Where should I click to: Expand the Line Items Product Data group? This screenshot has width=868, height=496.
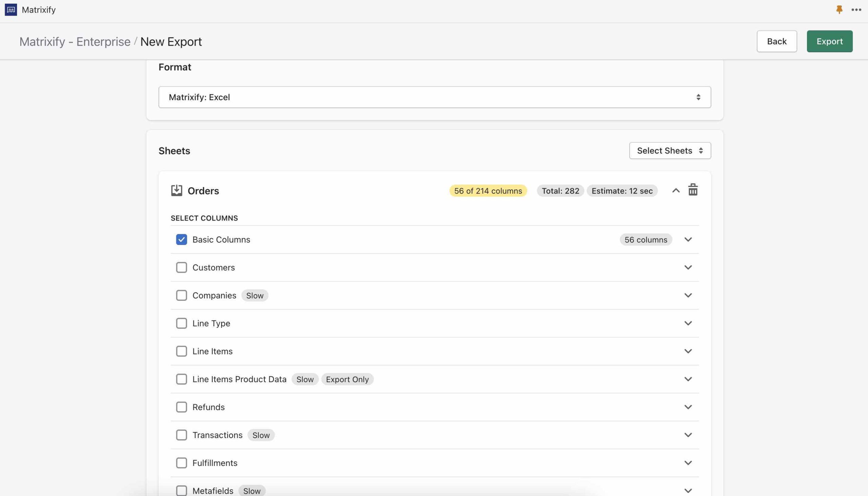pos(688,379)
